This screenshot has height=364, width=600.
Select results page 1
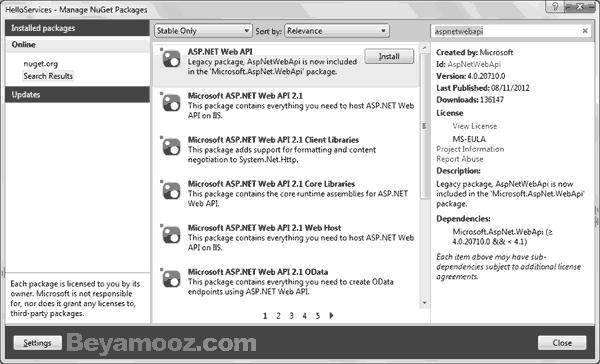[x=265, y=316]
